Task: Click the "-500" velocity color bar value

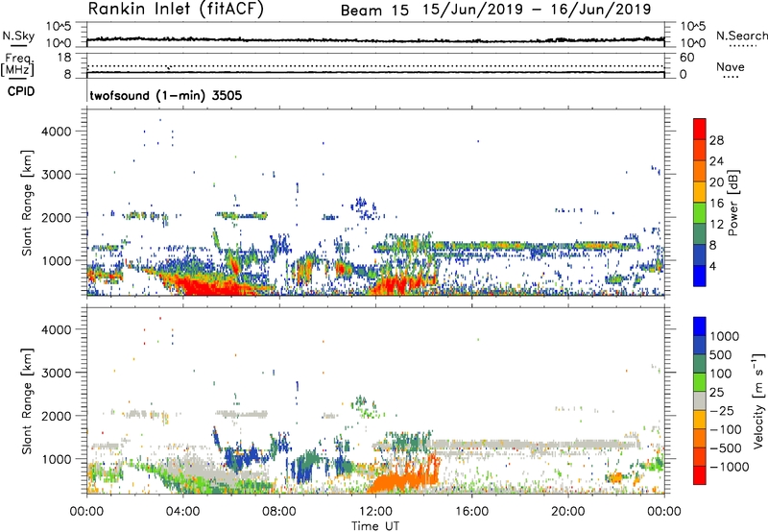Action: click(726, 448)
